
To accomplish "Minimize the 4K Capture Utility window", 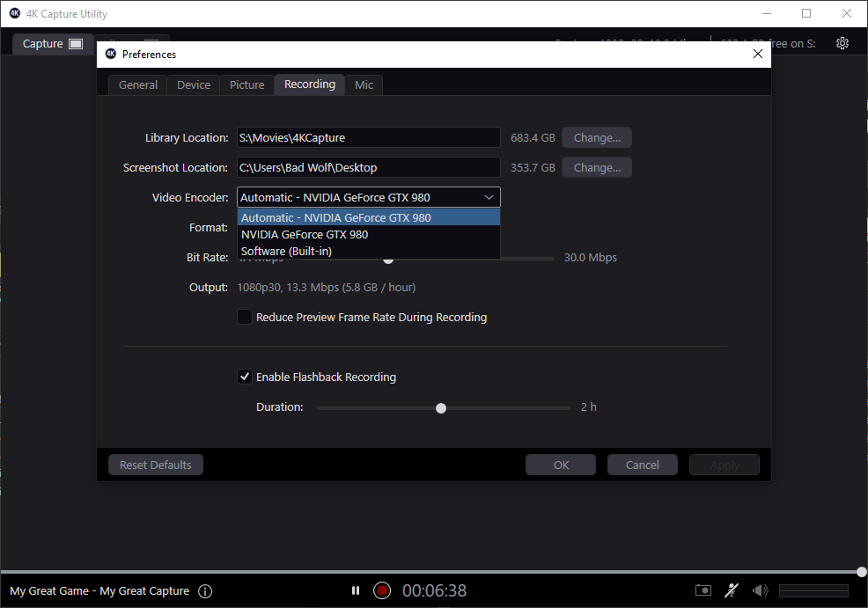I will 767,13.
